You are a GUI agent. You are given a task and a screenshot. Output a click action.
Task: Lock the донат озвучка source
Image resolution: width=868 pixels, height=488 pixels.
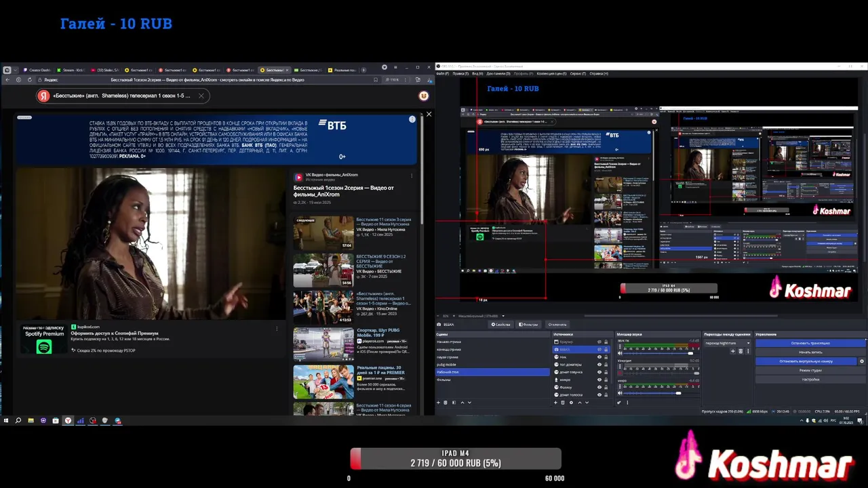point(606,372)
